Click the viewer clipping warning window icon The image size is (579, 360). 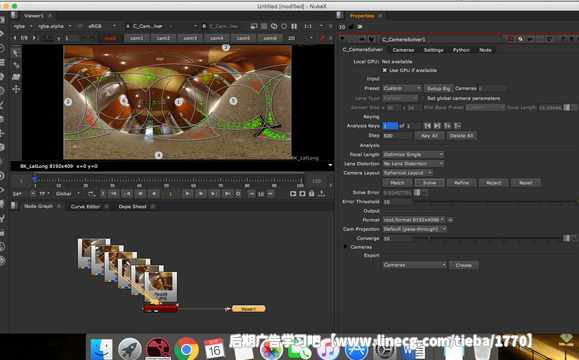[x=254, y=26]
